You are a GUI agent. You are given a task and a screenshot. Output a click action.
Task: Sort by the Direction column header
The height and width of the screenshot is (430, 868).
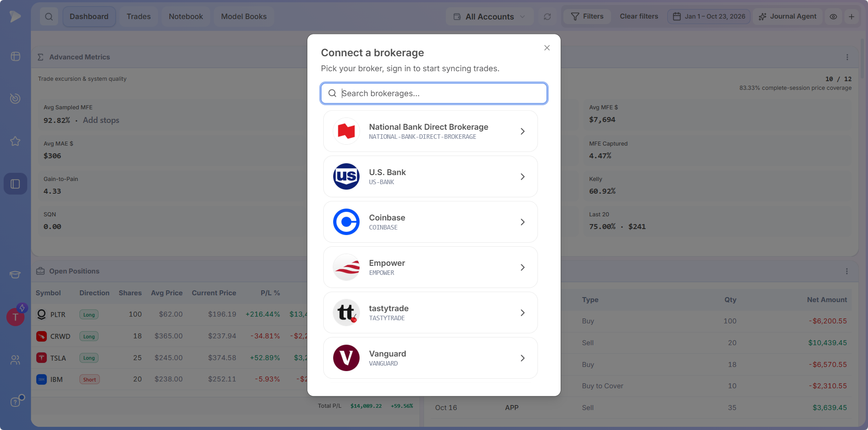(x=94, y=293)
